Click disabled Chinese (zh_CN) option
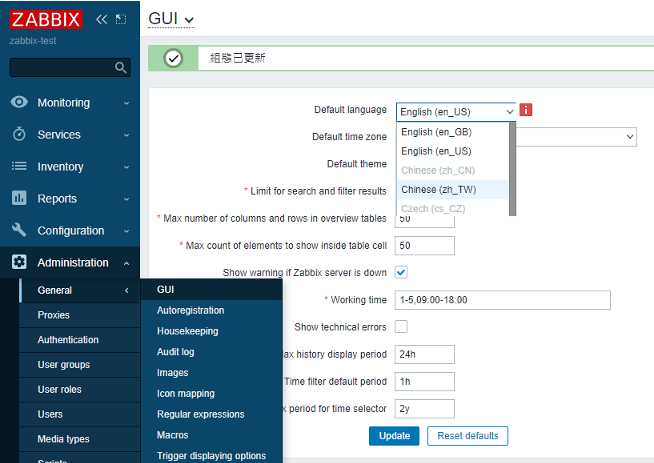This screenshot has height=463, width=654. coord(452,170)
